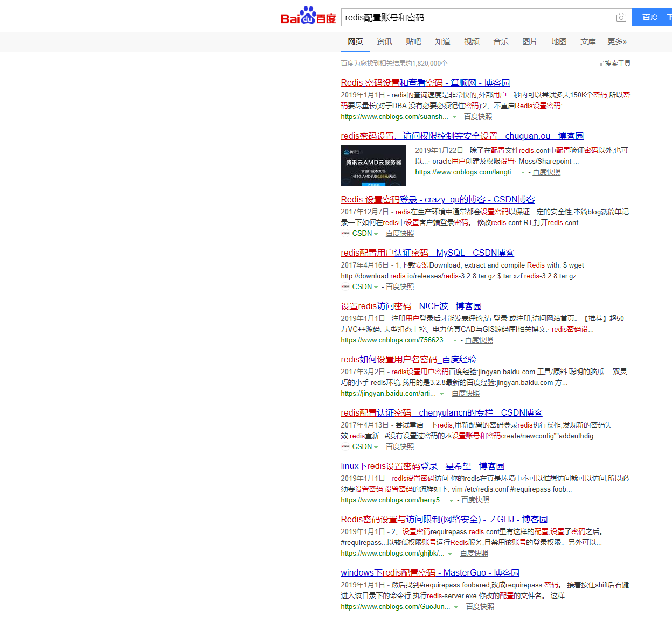Open 百度快照 for MySQL CSDN result
This screenshot has height=623, width=672.
[400, 286]
